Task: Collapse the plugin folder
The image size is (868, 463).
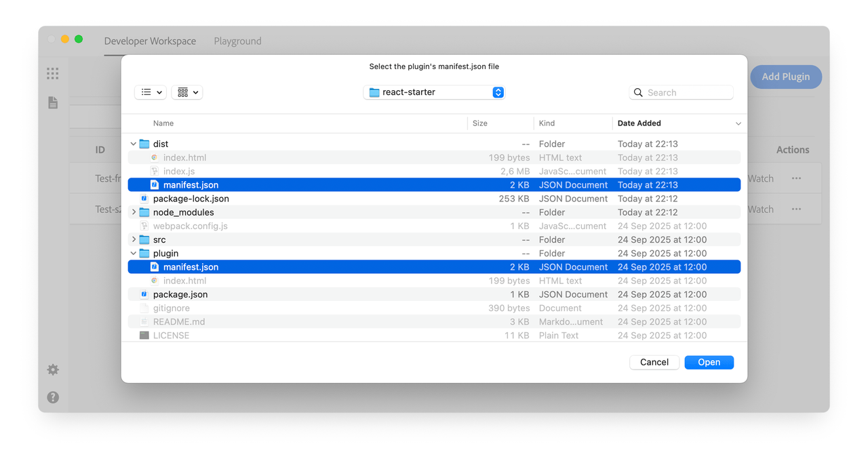Action: pos(133,253)
